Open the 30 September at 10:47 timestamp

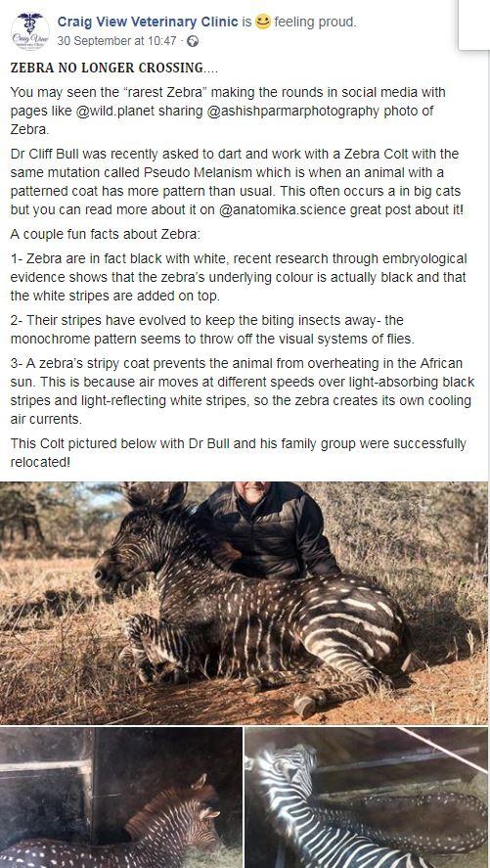(116, 41)
